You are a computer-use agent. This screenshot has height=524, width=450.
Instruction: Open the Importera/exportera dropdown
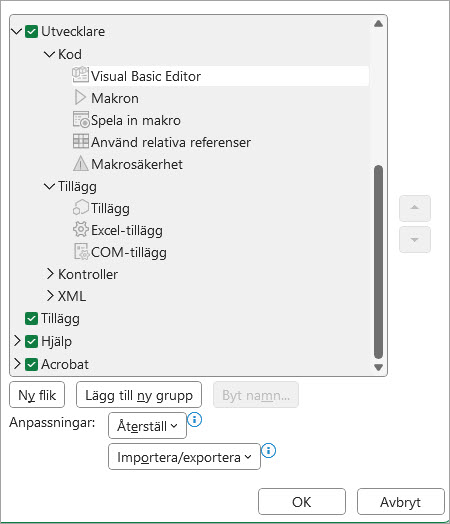[184, 457]
